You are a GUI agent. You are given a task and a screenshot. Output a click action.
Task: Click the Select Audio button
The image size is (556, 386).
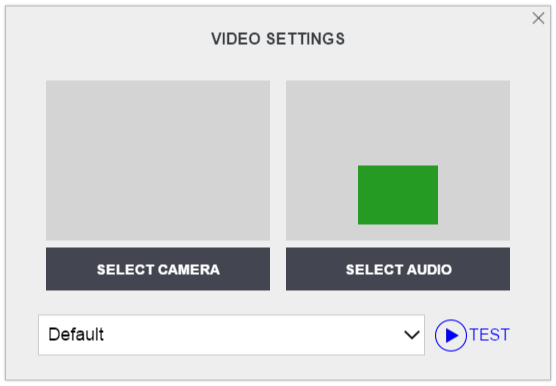pos(398,269)
